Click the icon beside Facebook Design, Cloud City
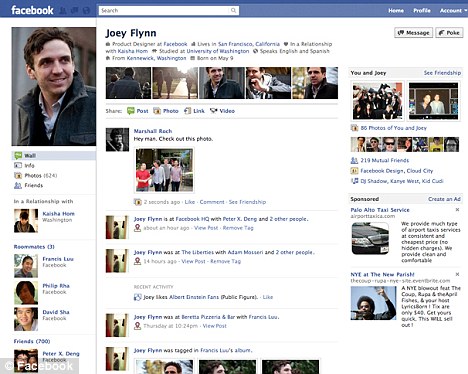 point(354,171)
